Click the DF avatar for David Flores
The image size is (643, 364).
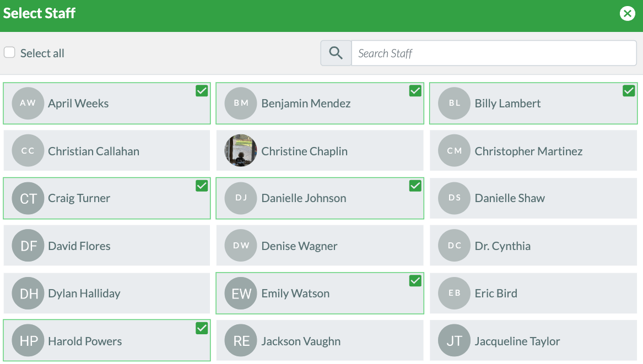(28, 246)
